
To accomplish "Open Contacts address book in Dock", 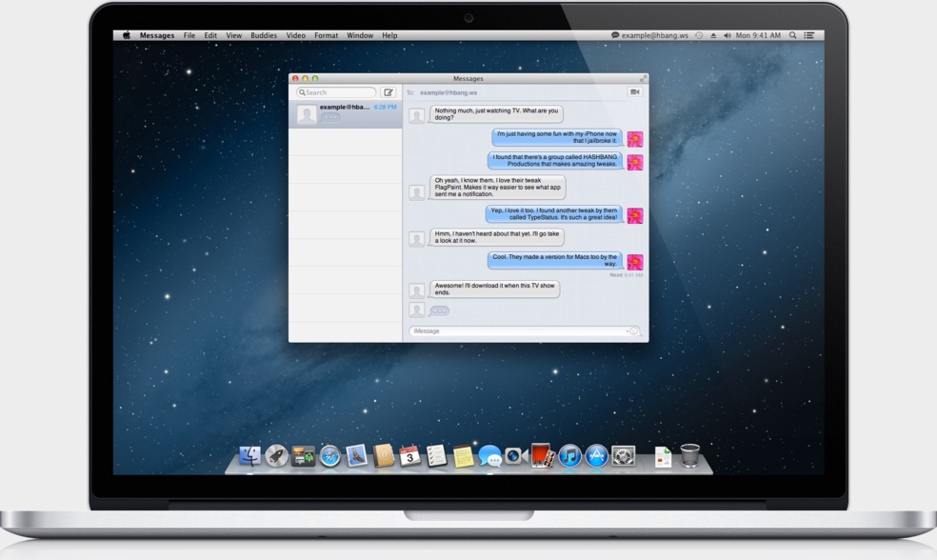I will [383, 456].
